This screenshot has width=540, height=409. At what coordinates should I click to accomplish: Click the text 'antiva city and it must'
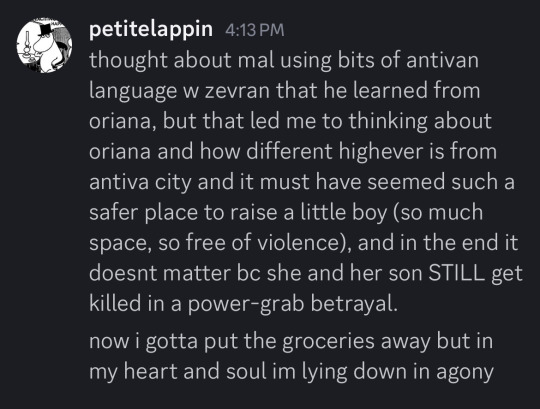pyautogui.click(x=199, y=182)
